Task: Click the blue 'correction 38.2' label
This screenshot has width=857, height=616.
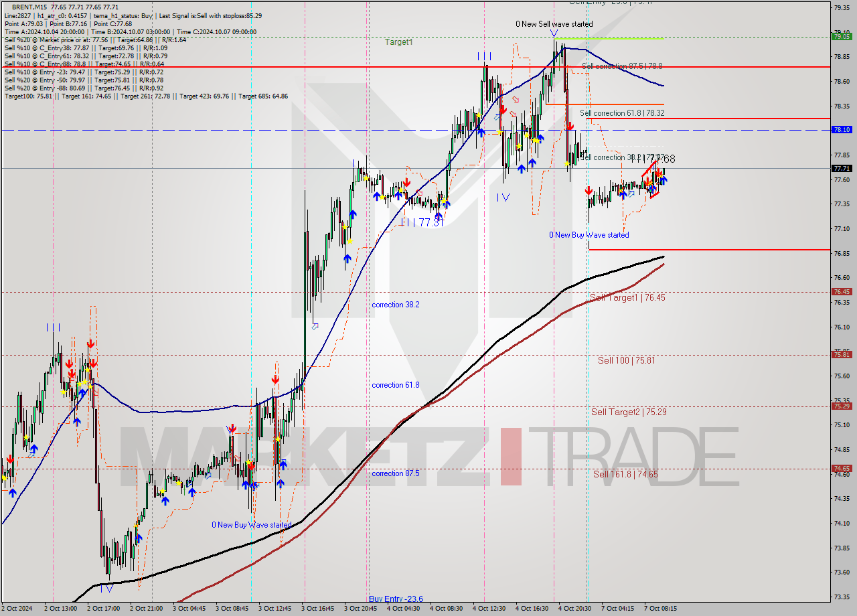Action: tap(396, 305)
